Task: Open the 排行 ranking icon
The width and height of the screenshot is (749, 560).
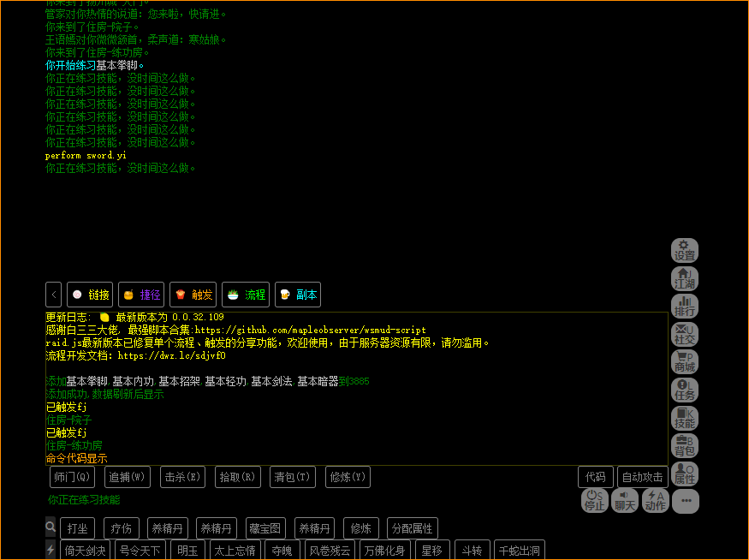Action: coord(685,307)
